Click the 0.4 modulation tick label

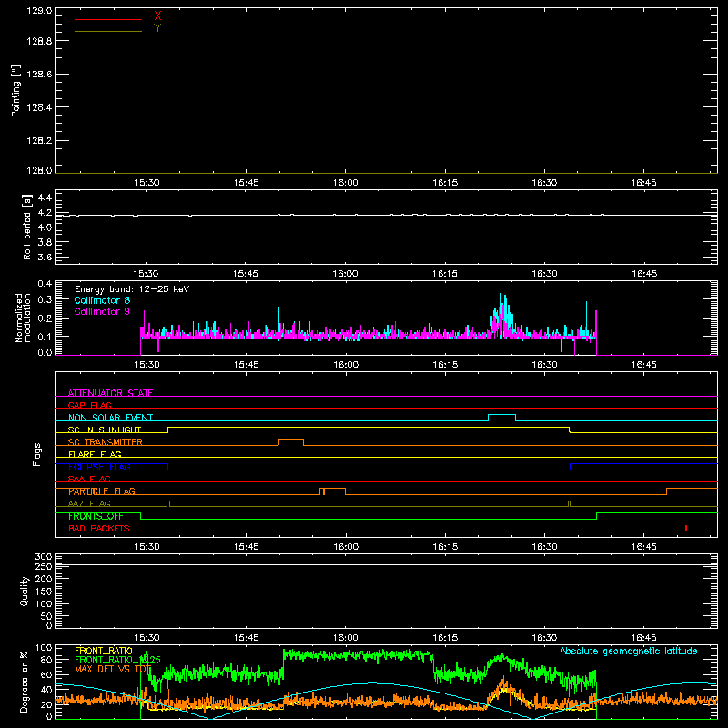coord(45,283)
